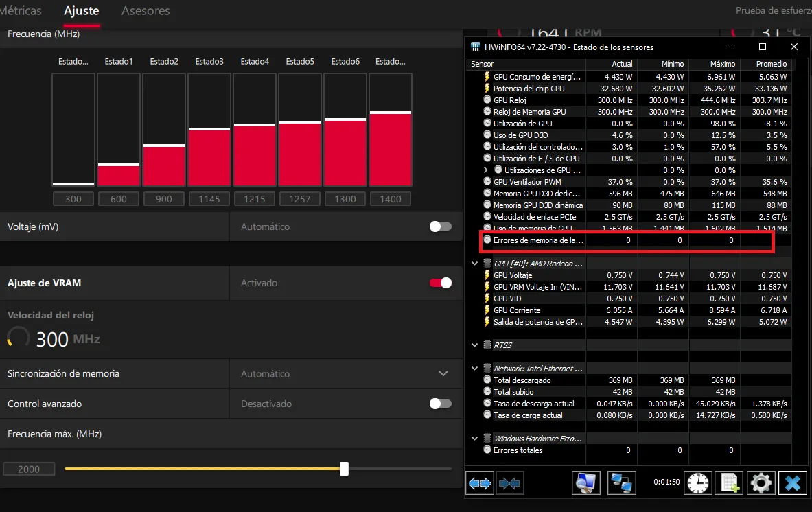The width and height of the screenshot is (812, 512).
Task: Open HWiNFO sensor settings gear
Action: [x=761, y=483]
